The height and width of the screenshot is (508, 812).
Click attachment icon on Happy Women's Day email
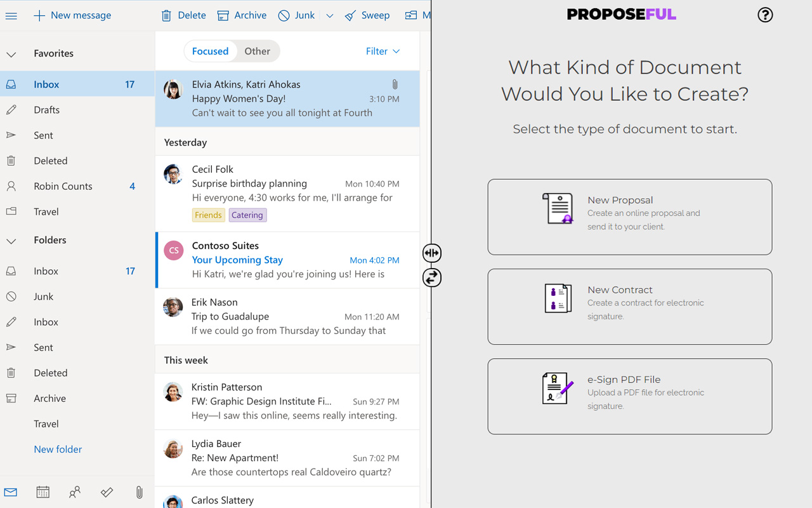[x=395, y=84]
